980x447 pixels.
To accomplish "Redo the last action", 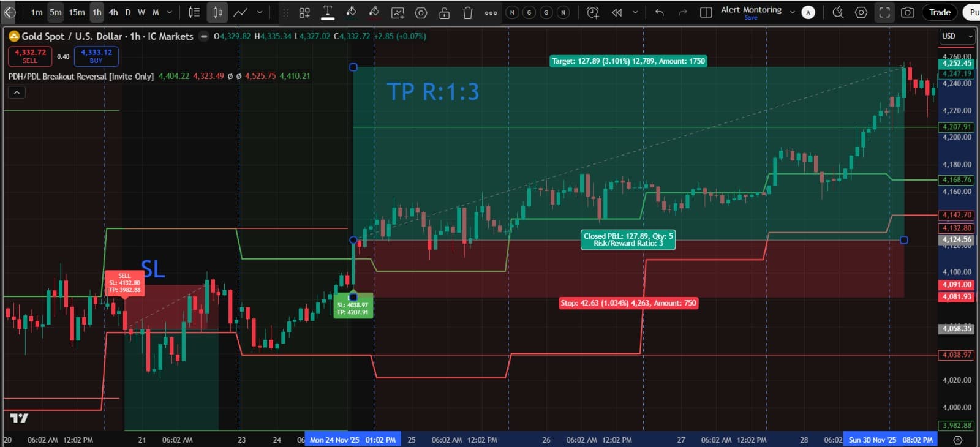I will tap(683, 12).
